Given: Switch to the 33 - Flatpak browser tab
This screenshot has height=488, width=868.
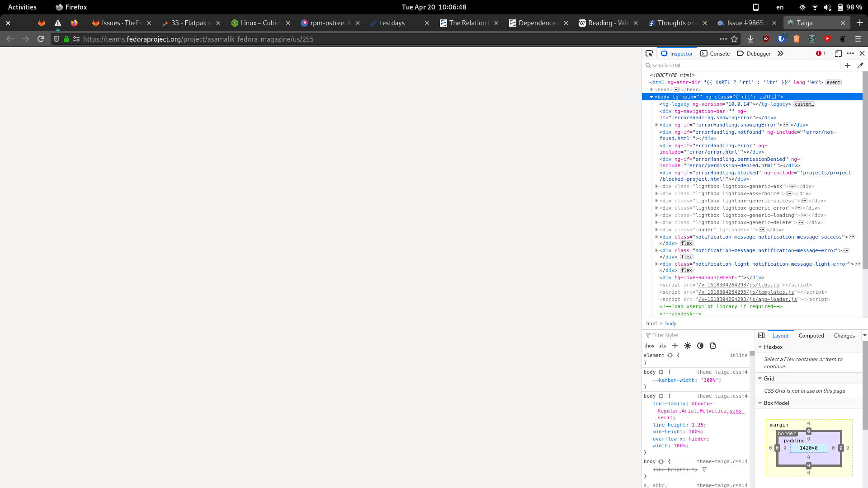Looking at the screenshot, I should coord(191,23).
